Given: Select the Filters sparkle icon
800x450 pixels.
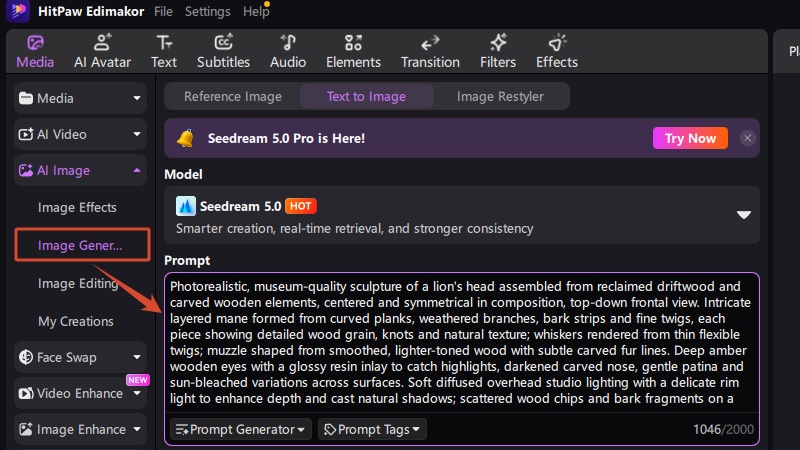Looking at the screenshot, I should 498,42.
